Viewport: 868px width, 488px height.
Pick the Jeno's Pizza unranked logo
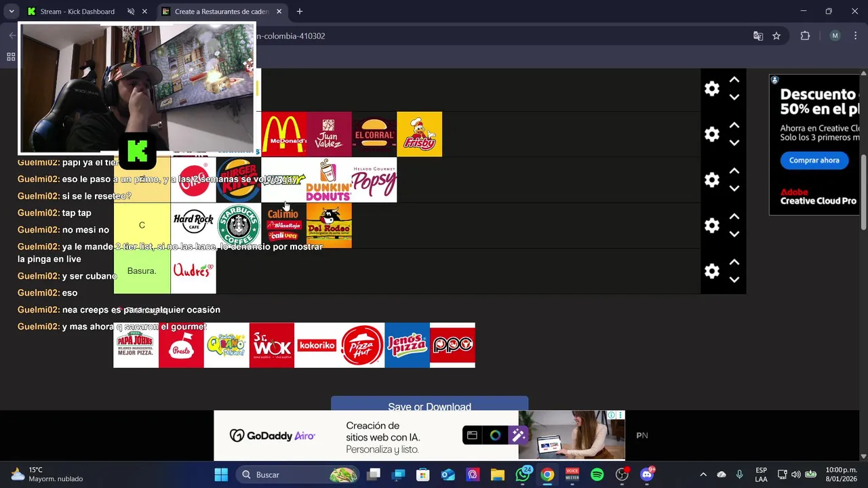click(x=407, y=345)
